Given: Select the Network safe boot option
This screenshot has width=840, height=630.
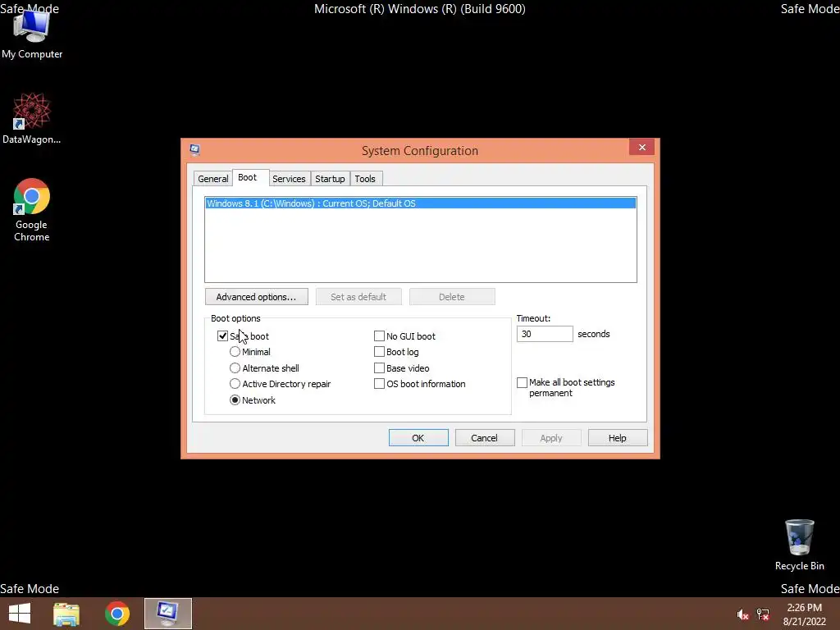Looking at the screenshot, I should tap(235, 400).
